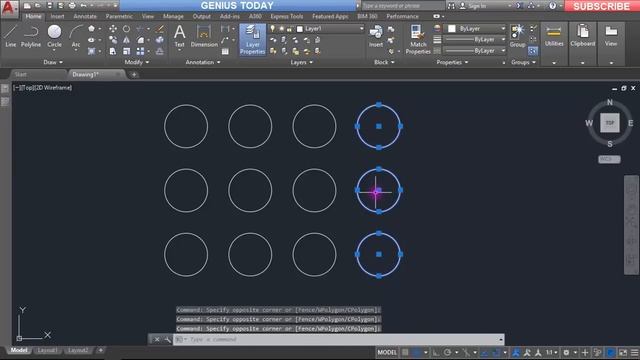Open the Layer1 layer dropdown
640x360 pixels.
(x=362, y=29)
